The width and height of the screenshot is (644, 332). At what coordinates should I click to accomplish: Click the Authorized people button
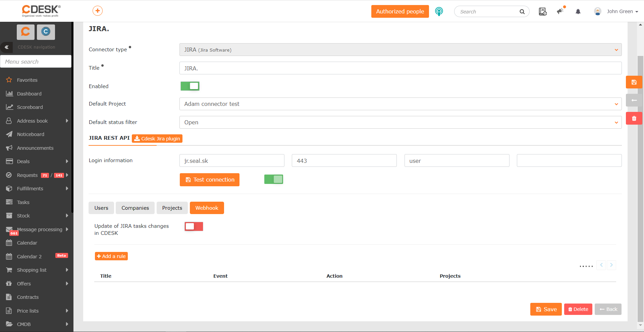click(400, 11)
